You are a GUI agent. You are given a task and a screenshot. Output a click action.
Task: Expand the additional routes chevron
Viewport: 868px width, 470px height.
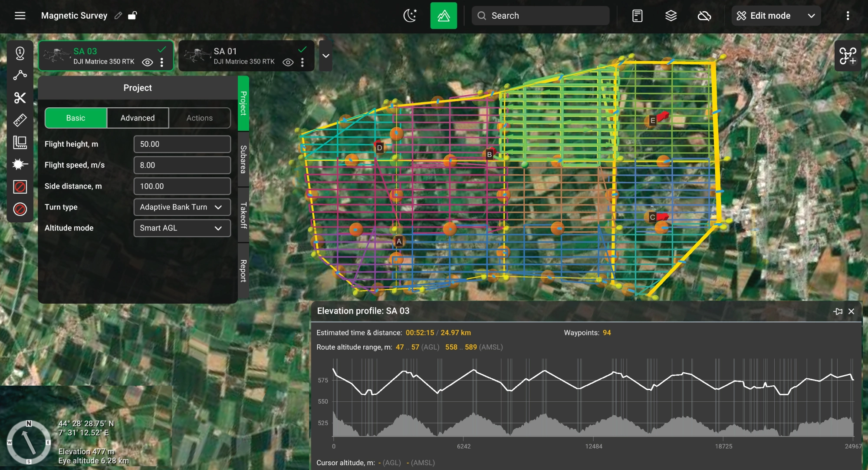click(325, 56)
